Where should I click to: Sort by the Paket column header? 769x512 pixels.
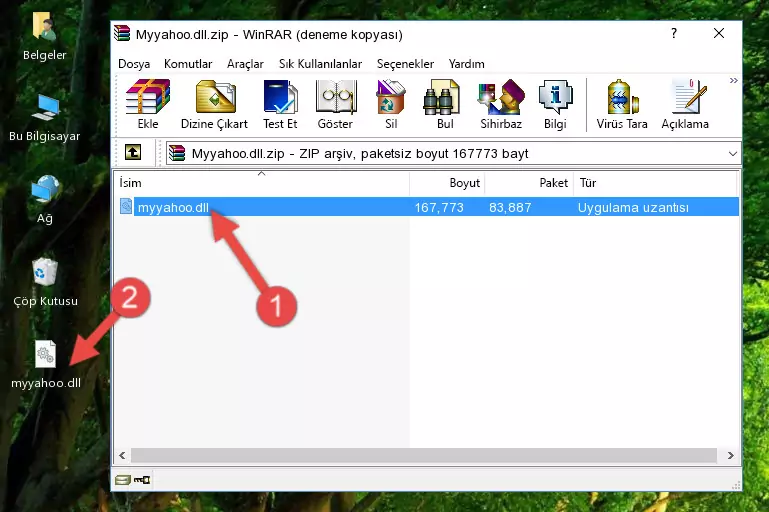(529, 183)
